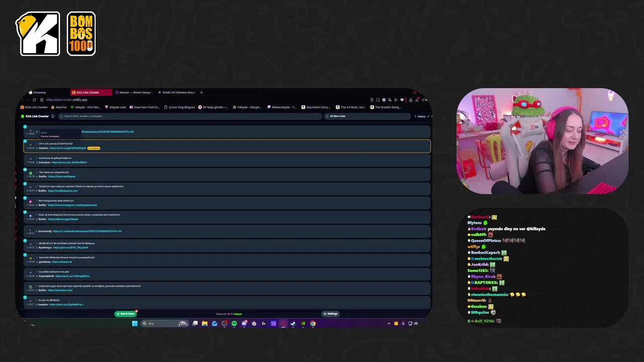644x362 pixels.
Task: Click the browser address bar URL
Action: [67, 100]
